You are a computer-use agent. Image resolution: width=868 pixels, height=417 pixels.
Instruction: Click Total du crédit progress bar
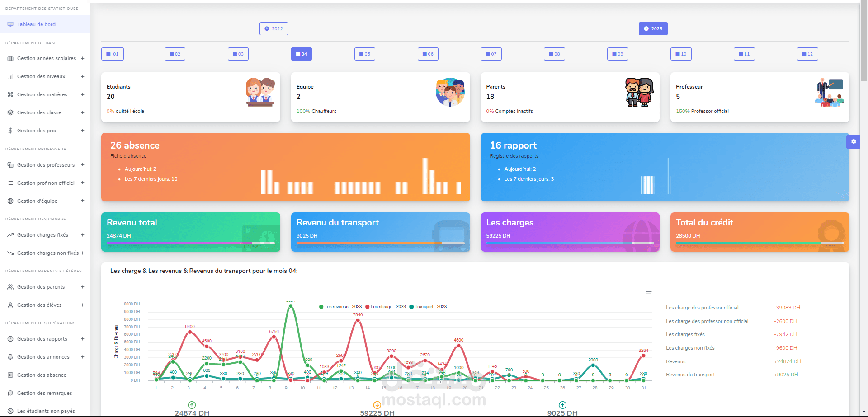760,243
